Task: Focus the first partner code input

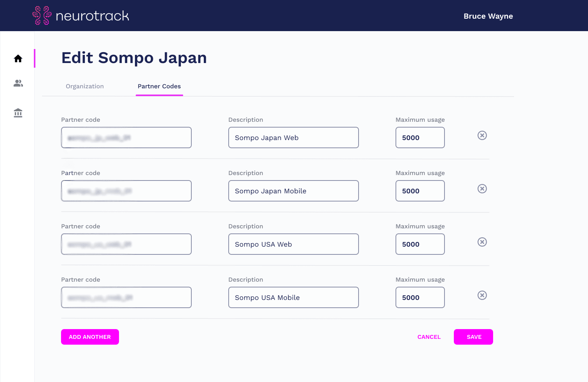Action: point(126,138)
